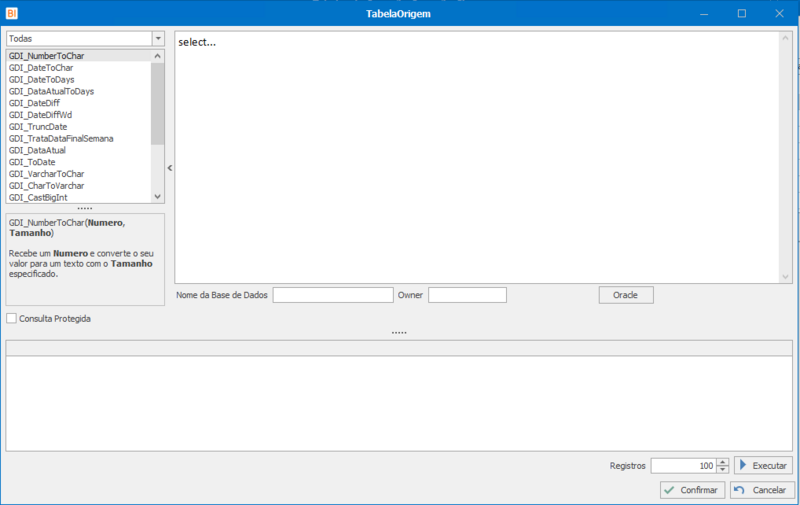Screen dimensions: 800x505
Task: Decrease Registros with down spinner arrow
Action: 722,469
